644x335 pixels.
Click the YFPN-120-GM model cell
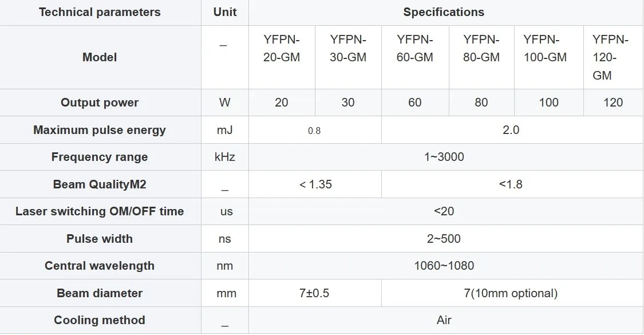(613, 57)
